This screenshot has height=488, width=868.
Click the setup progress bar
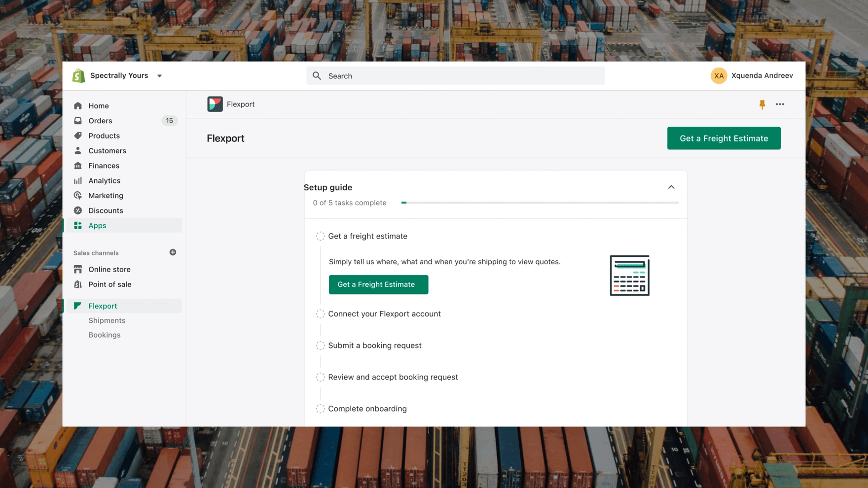(540, 203)
